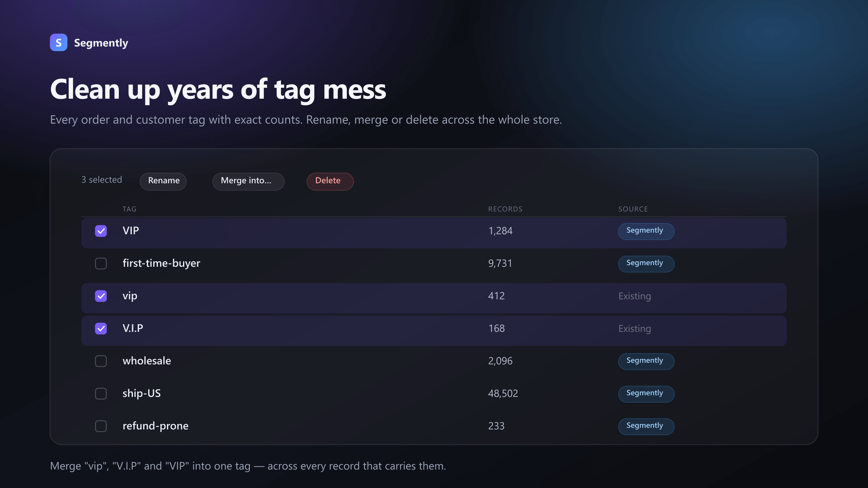868x488 pixels.
Task: Enable the refund-prone tag checkbox
Action: 101,426
